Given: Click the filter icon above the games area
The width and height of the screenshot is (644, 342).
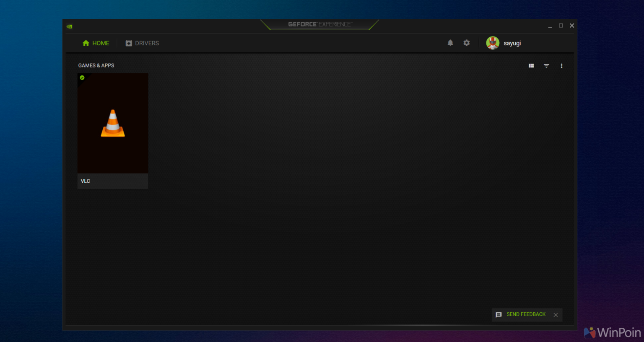Looking at the screenshot, I should coord(546,66).
